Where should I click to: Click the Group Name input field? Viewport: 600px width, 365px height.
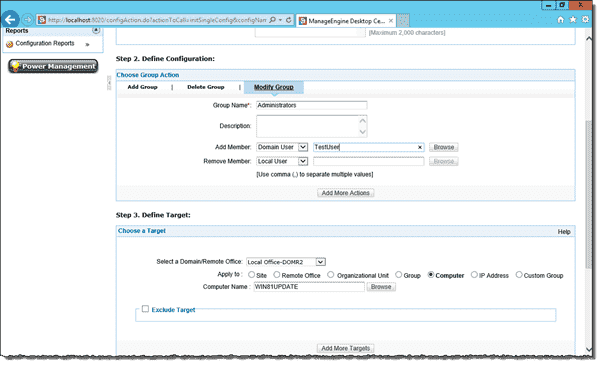click(x=311, y=105)
